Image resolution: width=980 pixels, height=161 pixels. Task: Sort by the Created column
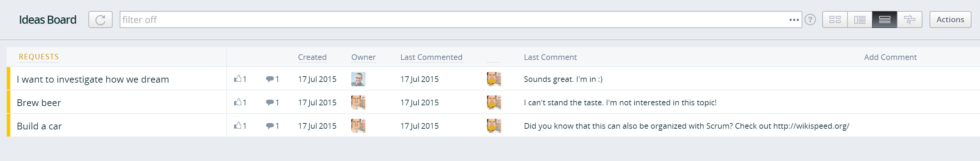pyautogui.click(x=312, y=57)
